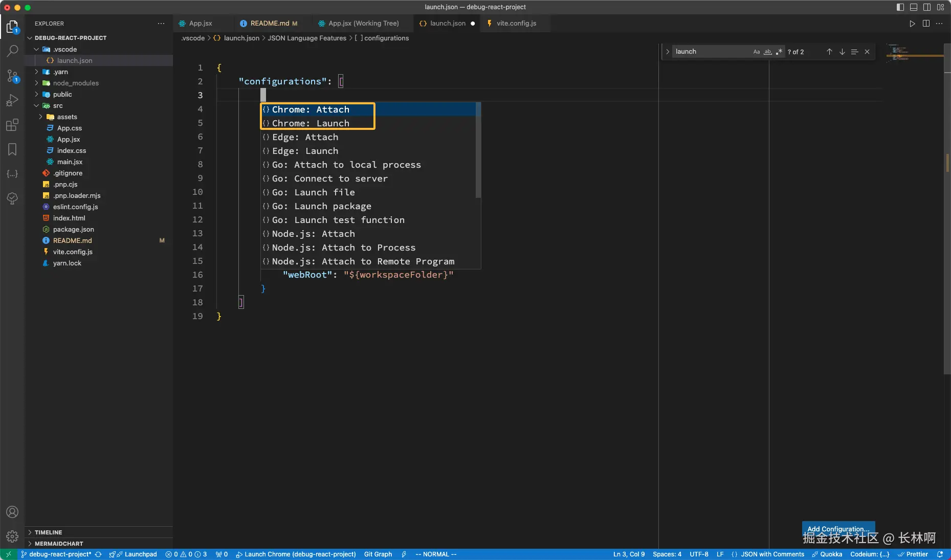This screenshot has width=951, height=560.
Task: Click the split editor icon
Action: 926,24
